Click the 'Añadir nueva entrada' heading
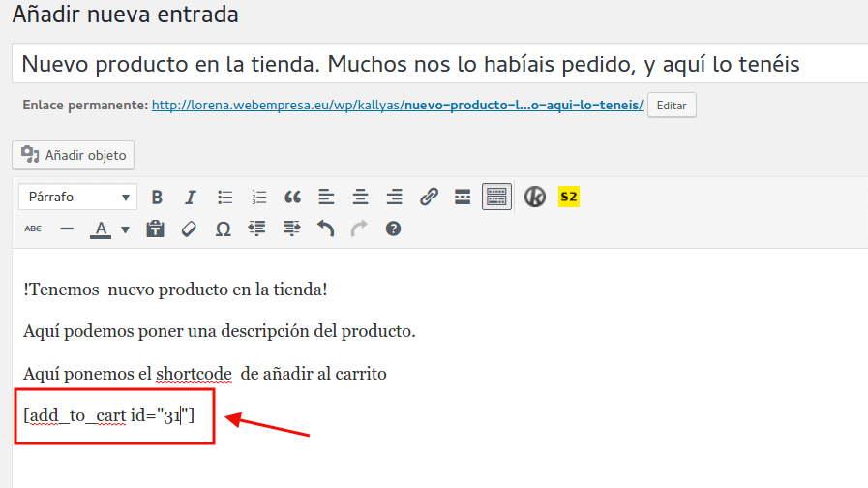 (x=126, y=14)
